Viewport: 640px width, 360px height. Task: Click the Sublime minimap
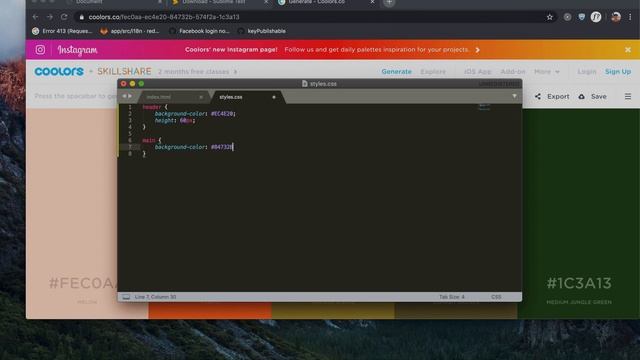click(484, 107)
